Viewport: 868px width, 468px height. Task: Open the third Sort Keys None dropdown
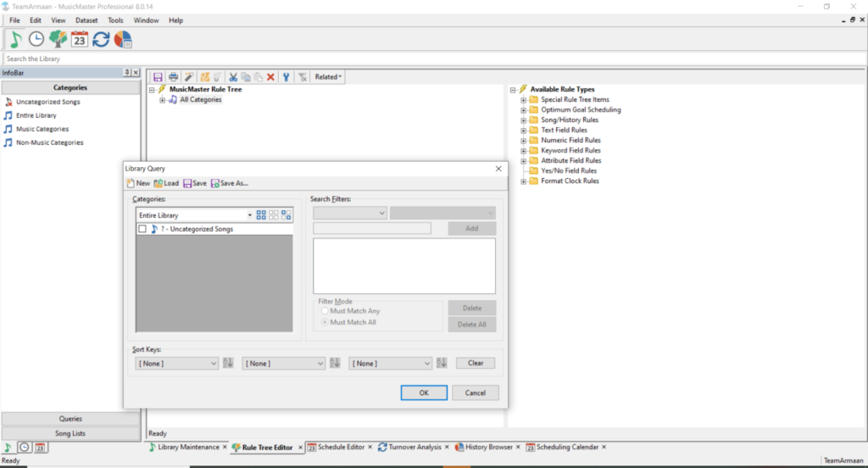390,364
